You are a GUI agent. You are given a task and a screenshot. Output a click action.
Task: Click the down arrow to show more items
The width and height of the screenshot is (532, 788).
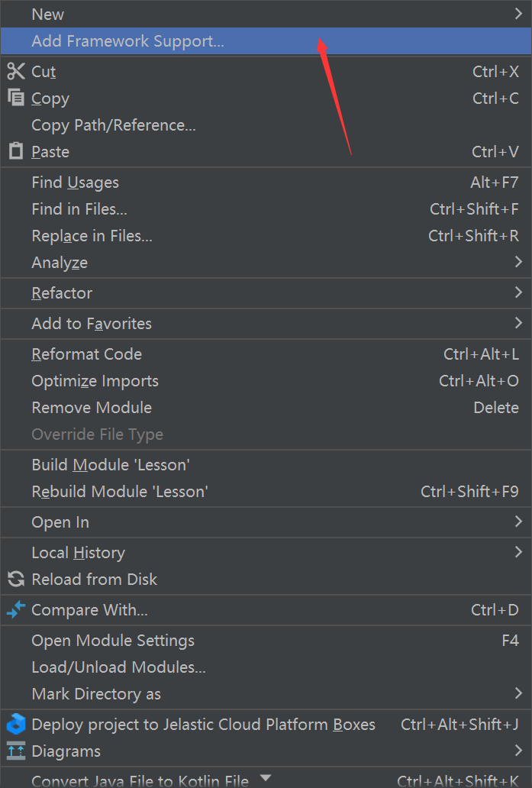[266, 778]
